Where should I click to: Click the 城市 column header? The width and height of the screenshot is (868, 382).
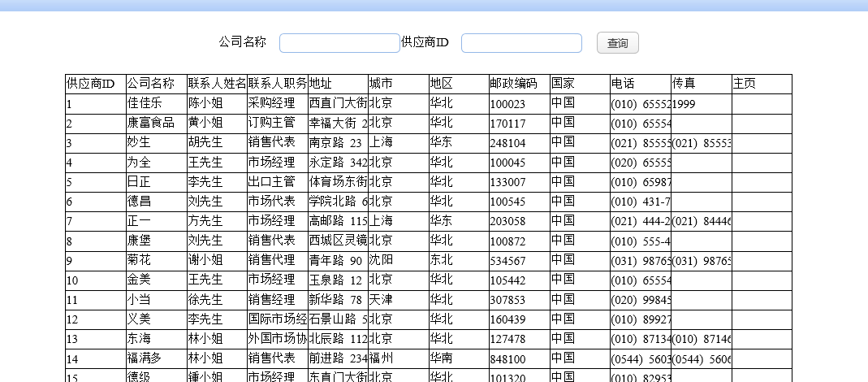pos(399,85)
